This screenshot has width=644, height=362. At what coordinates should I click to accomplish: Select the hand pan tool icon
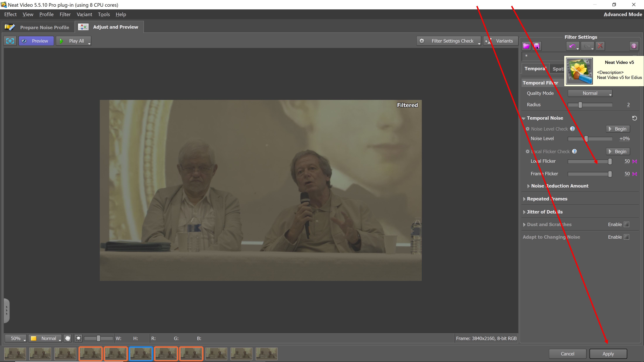(67, 338)
